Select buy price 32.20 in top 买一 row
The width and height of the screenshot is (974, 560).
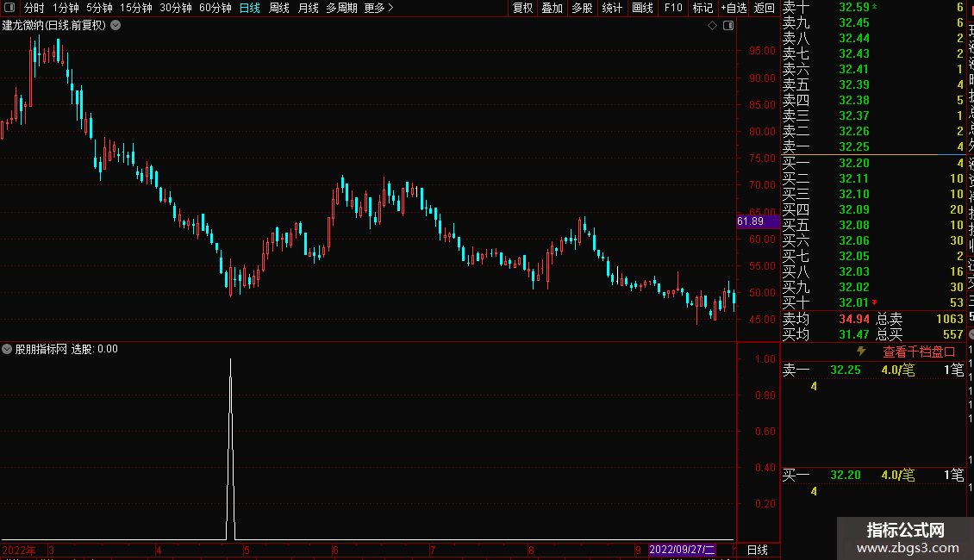coord(854,164)
